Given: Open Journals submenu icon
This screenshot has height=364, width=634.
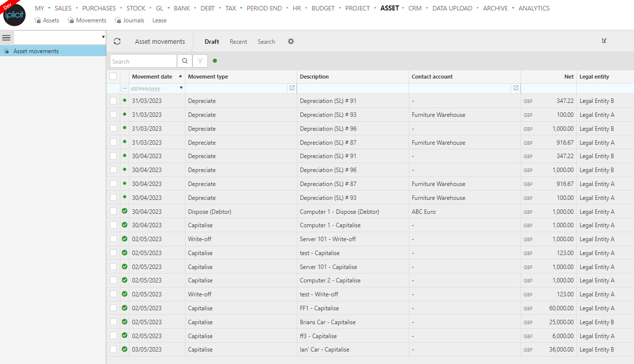Looking at the screenshot, I should click(118, 20).
